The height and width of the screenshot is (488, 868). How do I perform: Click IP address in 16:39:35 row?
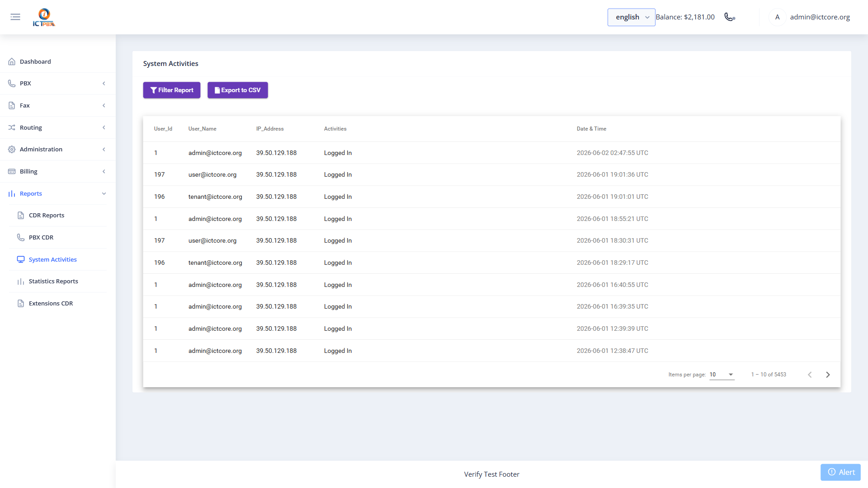(276, 307)
